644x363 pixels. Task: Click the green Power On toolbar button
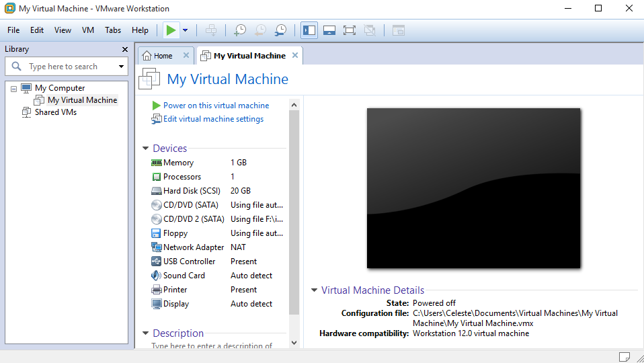[x=171, y=30]
